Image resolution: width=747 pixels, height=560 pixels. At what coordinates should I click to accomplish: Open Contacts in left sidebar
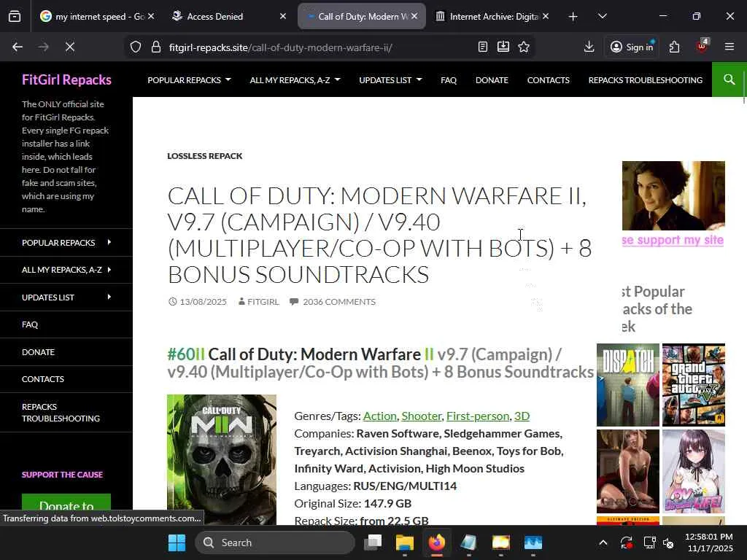(x=43, y=379)
